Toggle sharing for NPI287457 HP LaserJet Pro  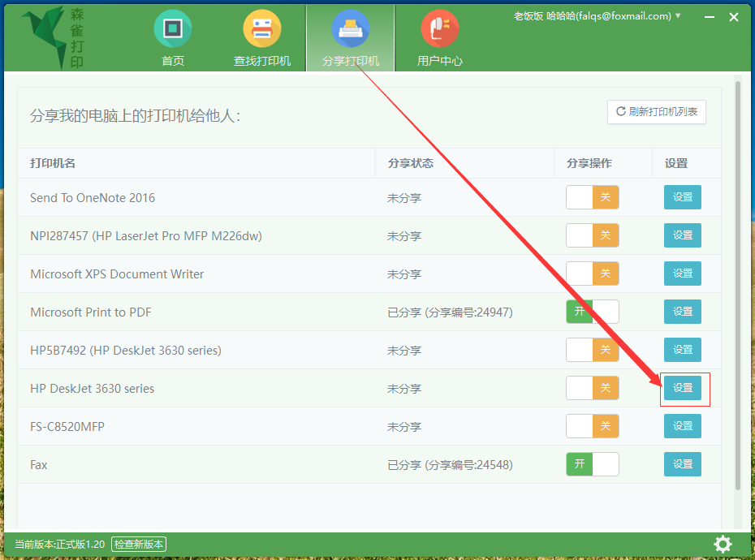pyautogui.click(x=593, y=235)
